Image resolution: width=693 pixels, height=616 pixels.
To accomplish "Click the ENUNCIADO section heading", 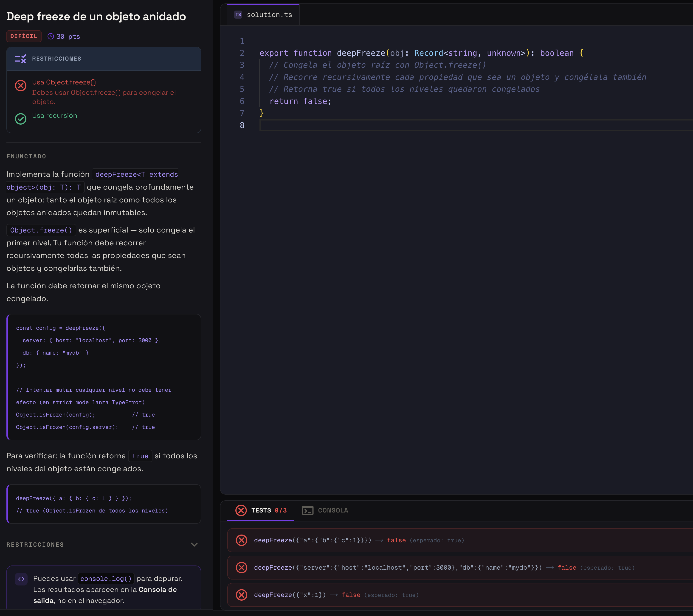I will [x=26, y=157].
